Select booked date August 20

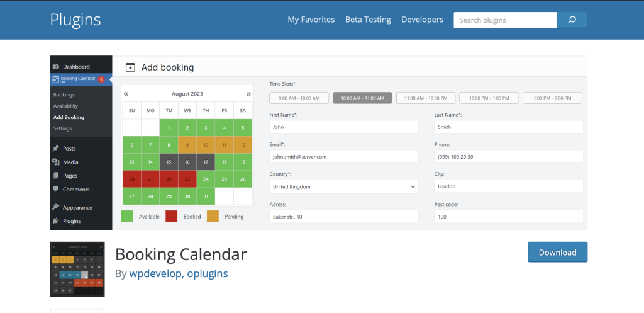pyautogui.click(x=132, y=179)
